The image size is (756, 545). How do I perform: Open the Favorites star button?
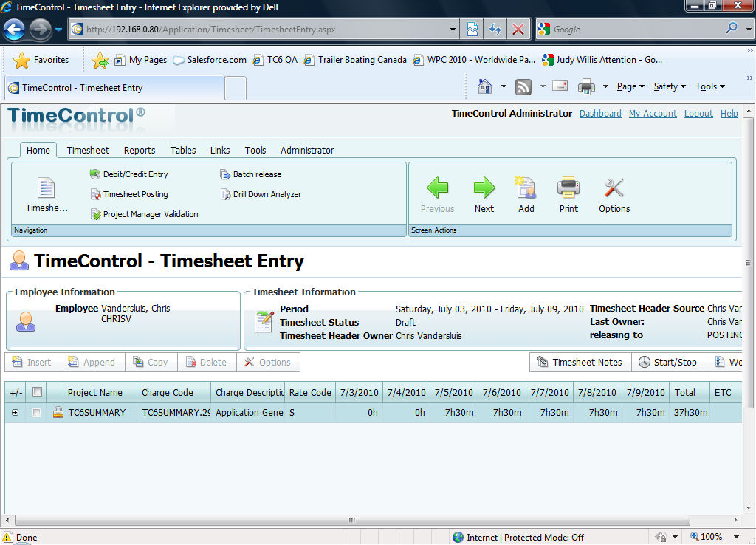point(41,60)
